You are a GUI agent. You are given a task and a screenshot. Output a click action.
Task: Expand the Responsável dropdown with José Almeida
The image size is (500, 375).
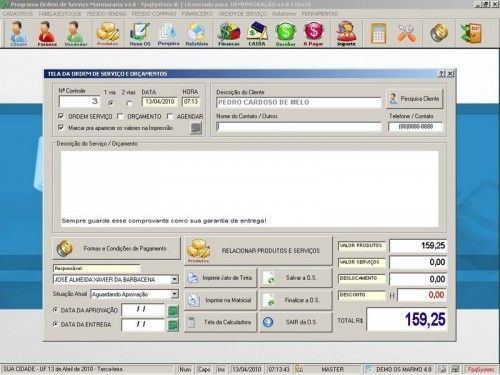tap(175, 279)
